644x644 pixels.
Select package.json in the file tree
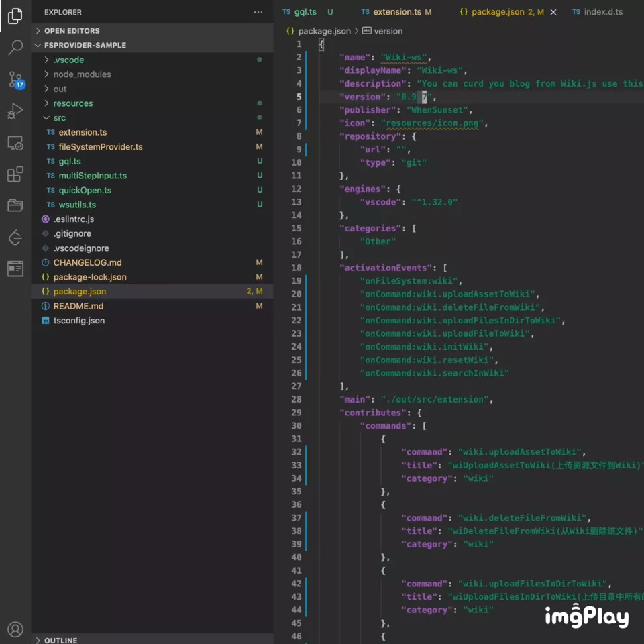tap(152, 292)
